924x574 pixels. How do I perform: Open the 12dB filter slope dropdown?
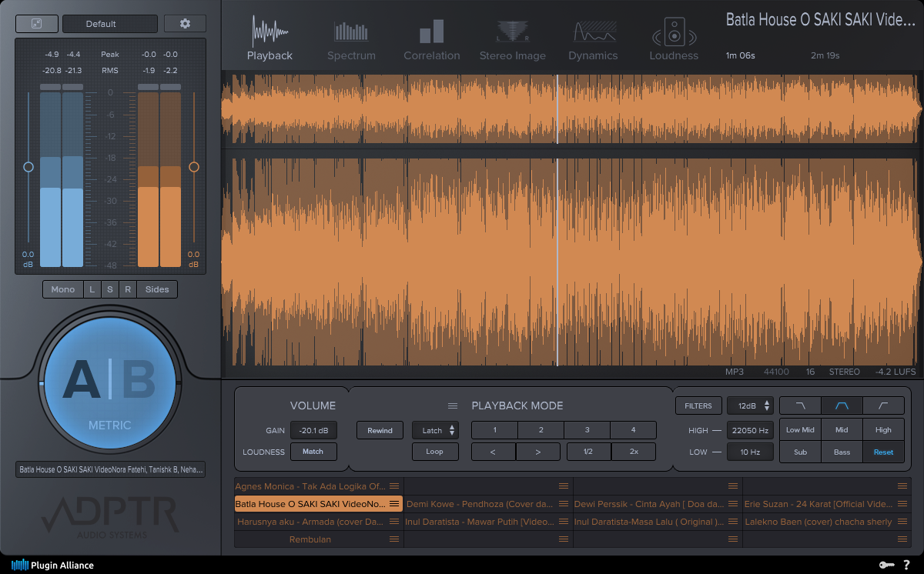pyautogui.click(x=750, y=405)
